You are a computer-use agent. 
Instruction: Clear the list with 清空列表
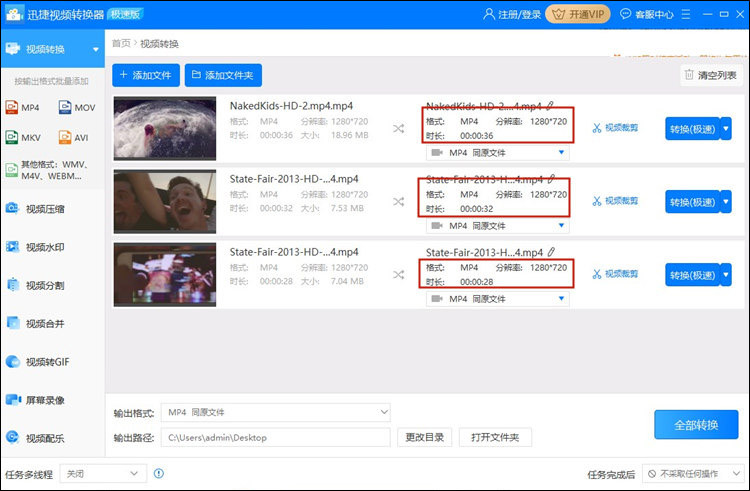[711, 75]
